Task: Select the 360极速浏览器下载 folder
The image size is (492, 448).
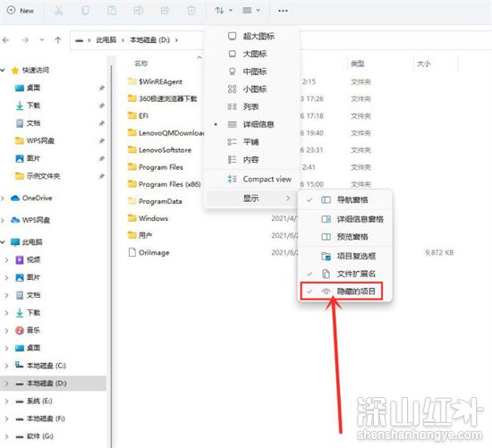Action: click(x=163, y=98)
